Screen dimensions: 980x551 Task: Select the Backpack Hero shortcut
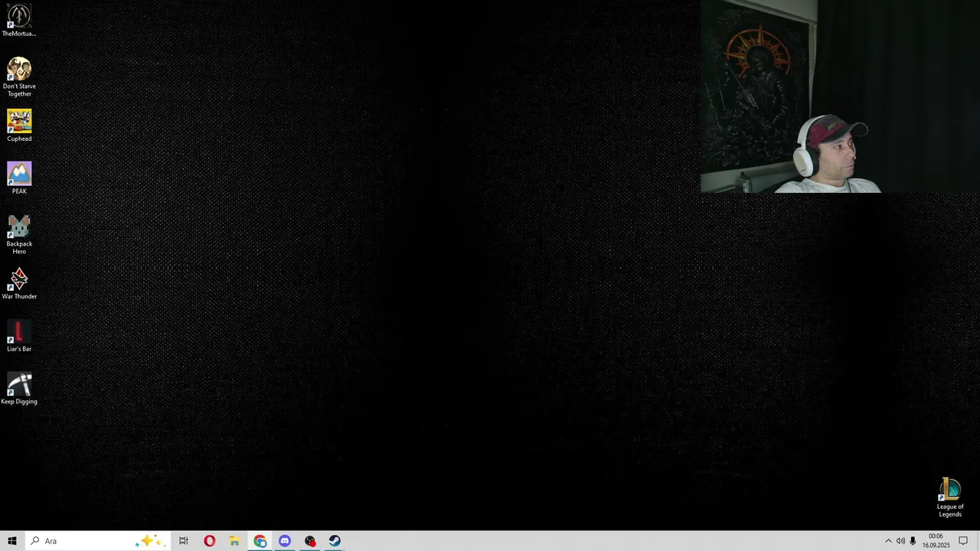(19, 234)
